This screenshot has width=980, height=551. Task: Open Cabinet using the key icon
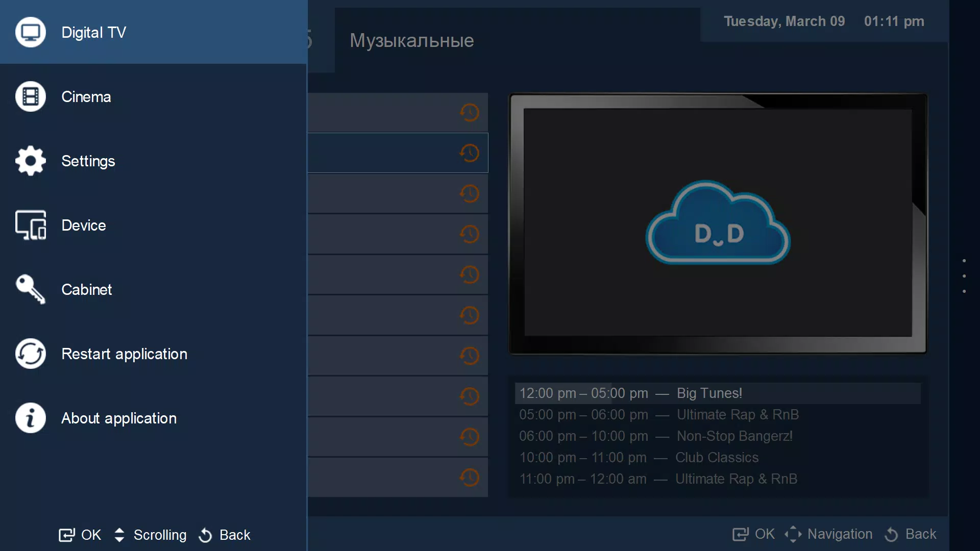(30, 289)
